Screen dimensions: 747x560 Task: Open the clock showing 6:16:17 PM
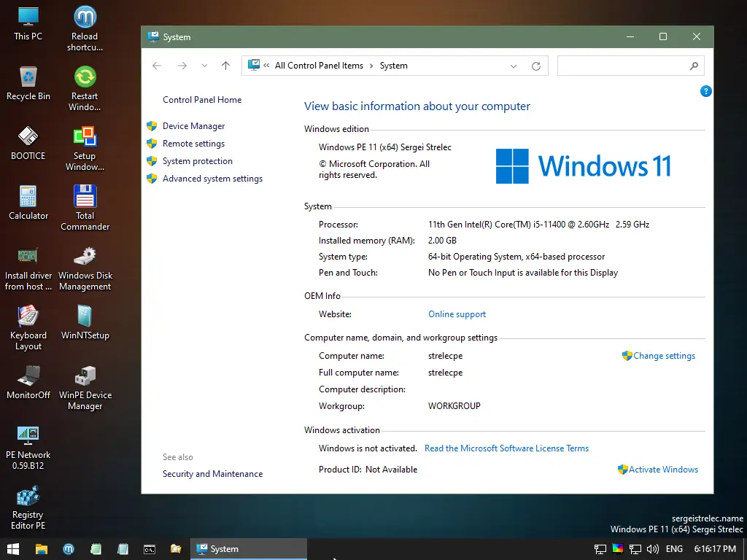(x=715, y=549)
